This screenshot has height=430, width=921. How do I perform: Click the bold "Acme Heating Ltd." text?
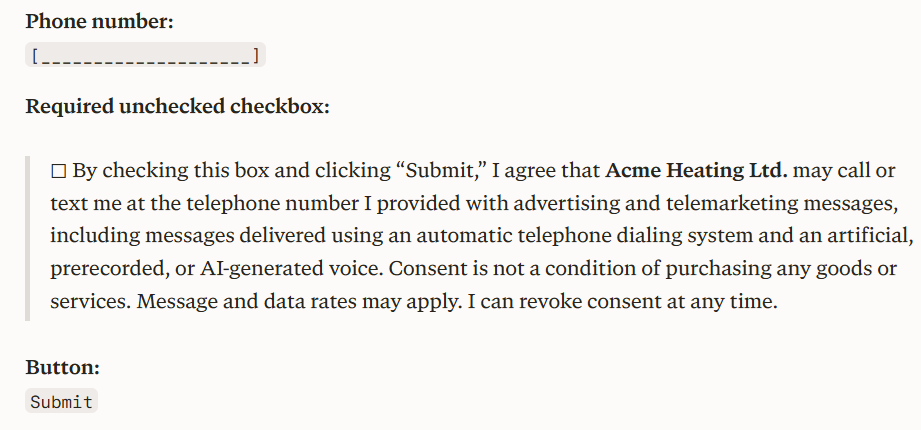(697, 170)
